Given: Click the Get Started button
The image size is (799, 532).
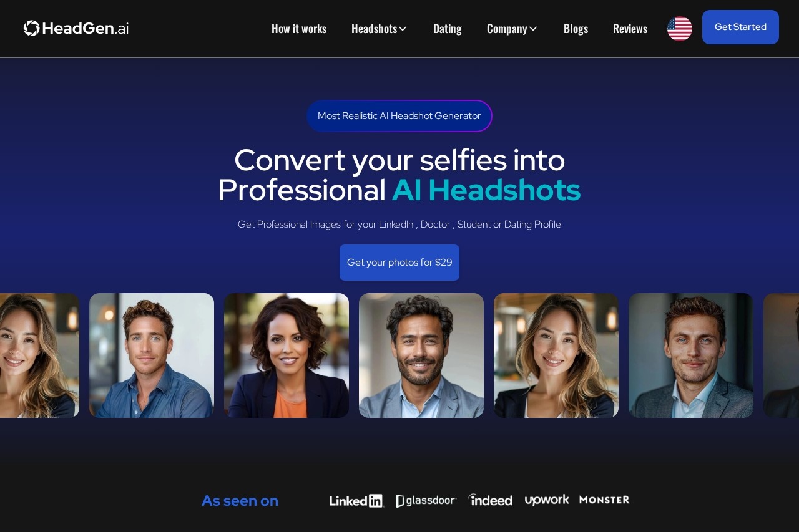Looking at the screenshot, I should 740,27.
